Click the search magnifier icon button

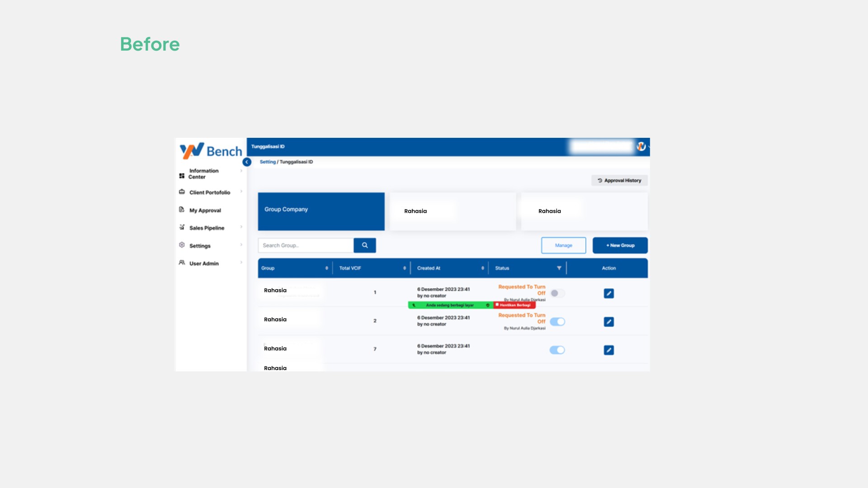click(x=364, y=245)
